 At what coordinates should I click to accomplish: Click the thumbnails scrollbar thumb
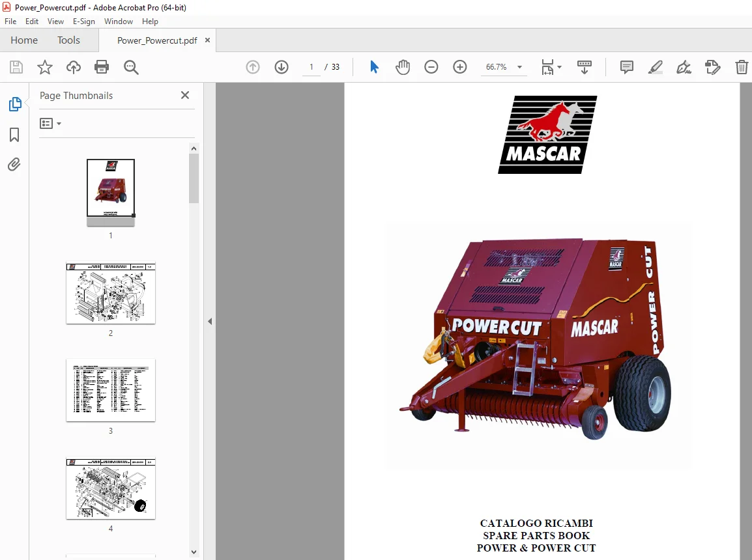194,178
